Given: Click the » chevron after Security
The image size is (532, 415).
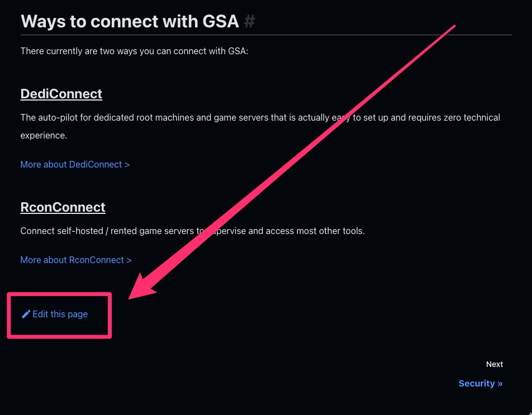Looking at the screenshot, I should [500, 384].
